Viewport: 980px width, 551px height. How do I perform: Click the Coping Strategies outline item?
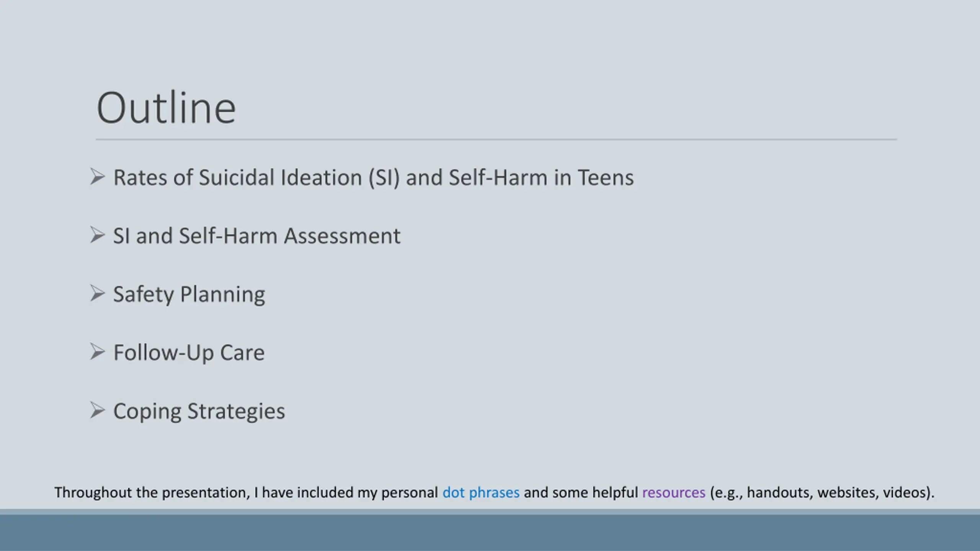199,411
